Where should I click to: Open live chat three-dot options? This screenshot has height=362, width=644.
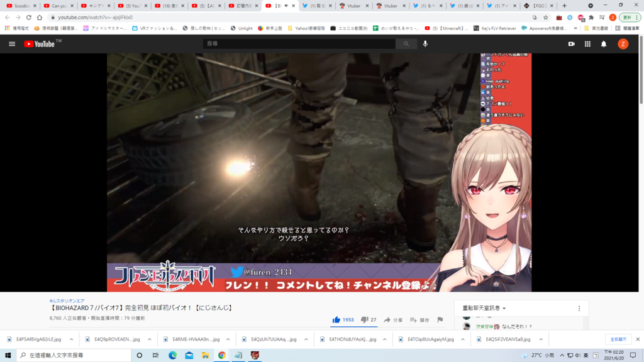coord(579,308)
